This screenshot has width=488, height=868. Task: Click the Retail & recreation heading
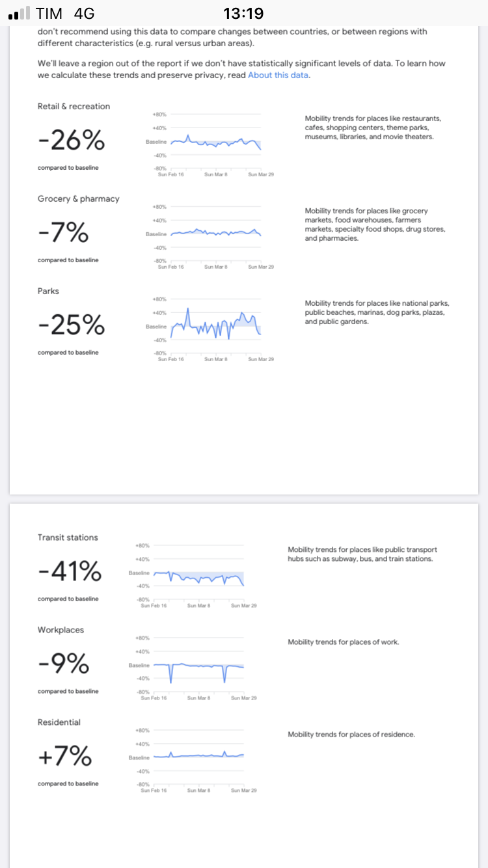pos(74,106)
